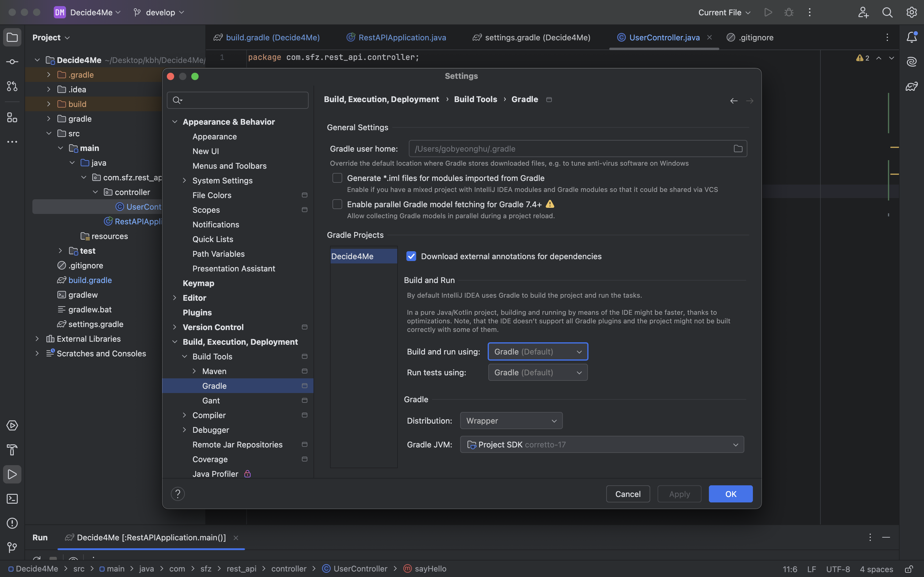The width and height of the screenshot is (924, 577).
Task: Show more tool windows ellipsis in left sidebar
Action: (x=12, y=142)
